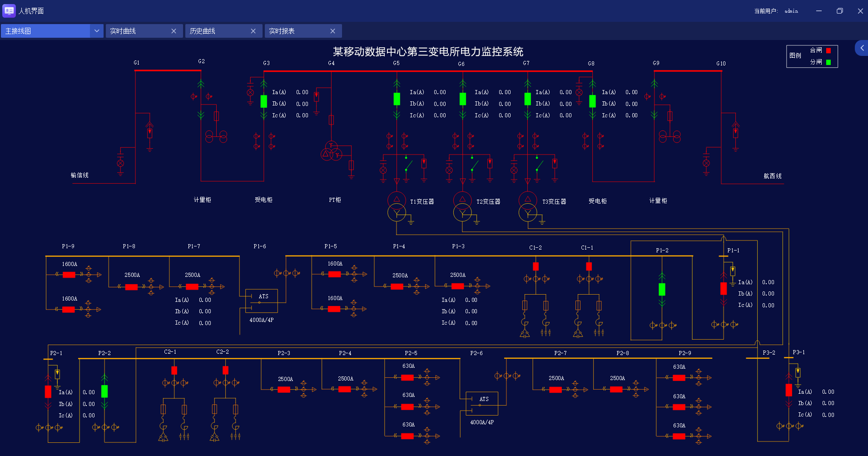Click the 主接线图 combo box field
868x456 pixels.
pos(45,31)
